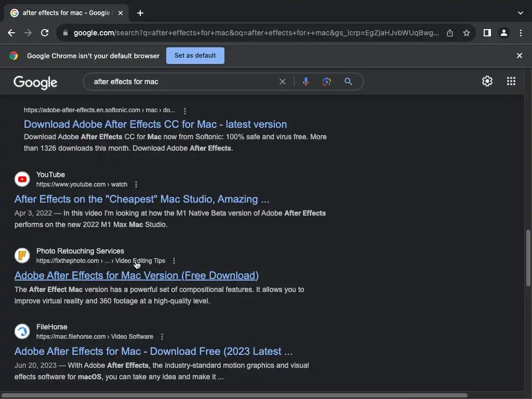
Task: View site information lock icon
Action: tap(65, 33)
